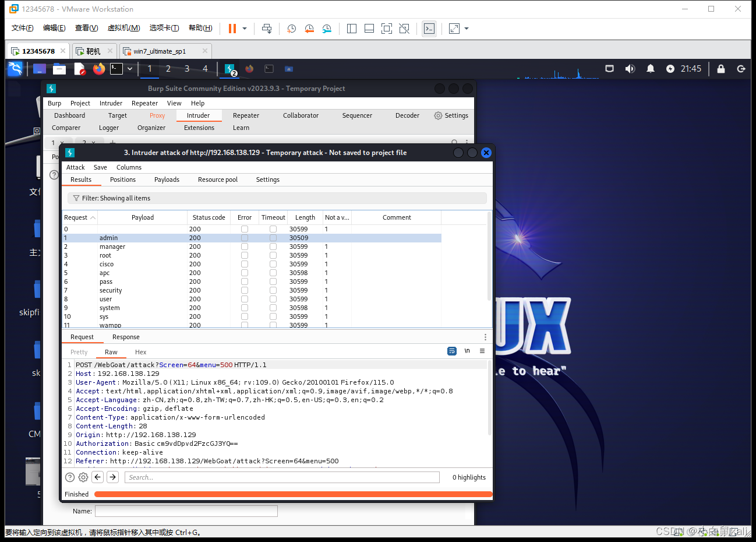Expand the terminal launcher dropdown arrow
The height and width of the screenshot is (542, 756).
coord(130,69)
